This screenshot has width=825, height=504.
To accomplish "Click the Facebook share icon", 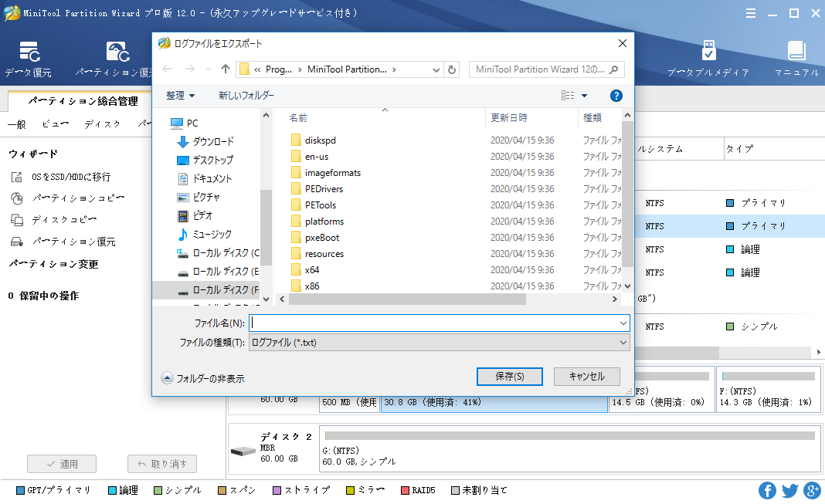I will click(767, 490).
